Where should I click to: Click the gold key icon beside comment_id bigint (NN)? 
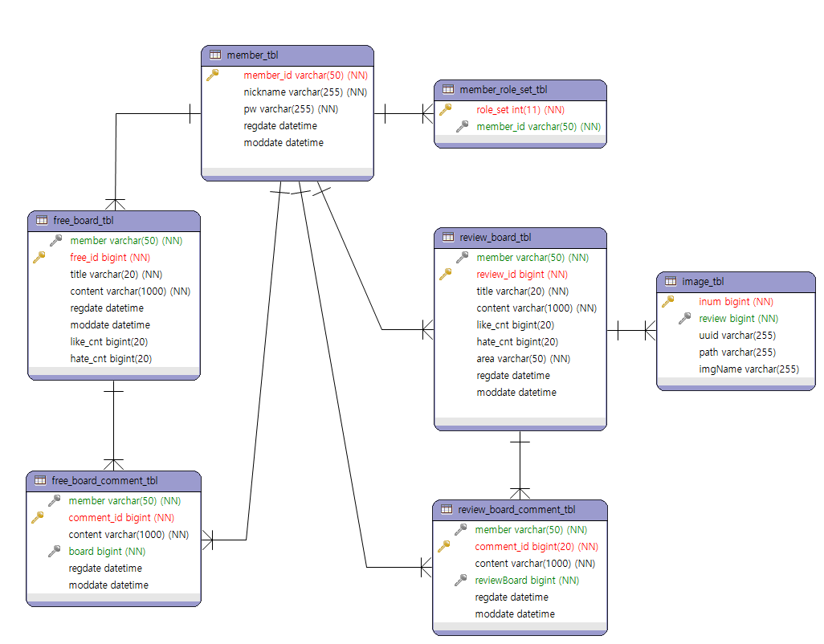[37, 517]
